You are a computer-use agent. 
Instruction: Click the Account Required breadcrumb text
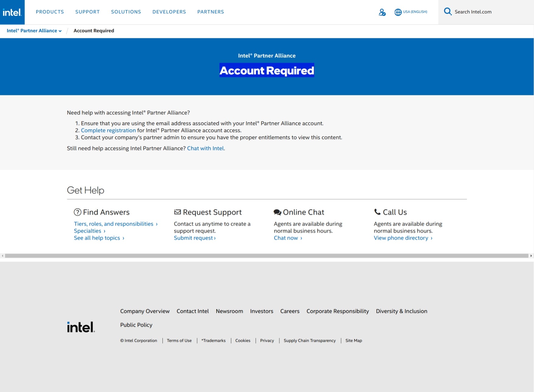(94, 31)
